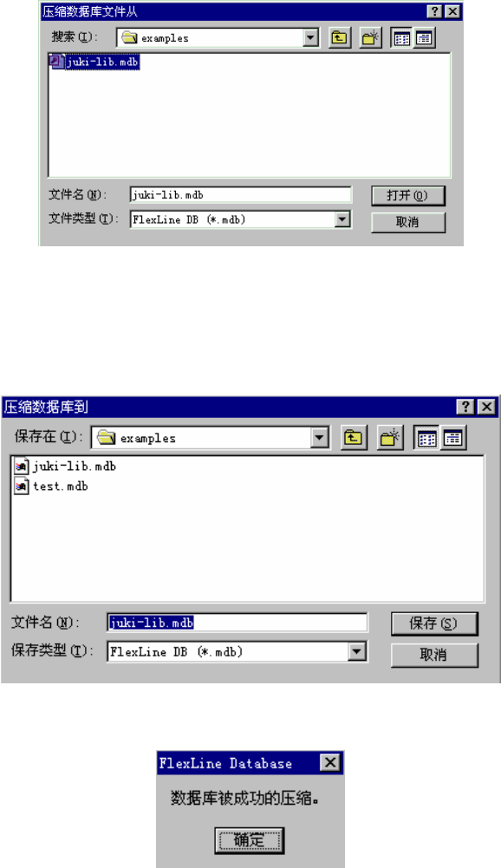Open the 文件类型 FlexLine DB dropdown
The height and width of the screenshot is (868, 501).
pyautogui.click(x=342, y=219)
